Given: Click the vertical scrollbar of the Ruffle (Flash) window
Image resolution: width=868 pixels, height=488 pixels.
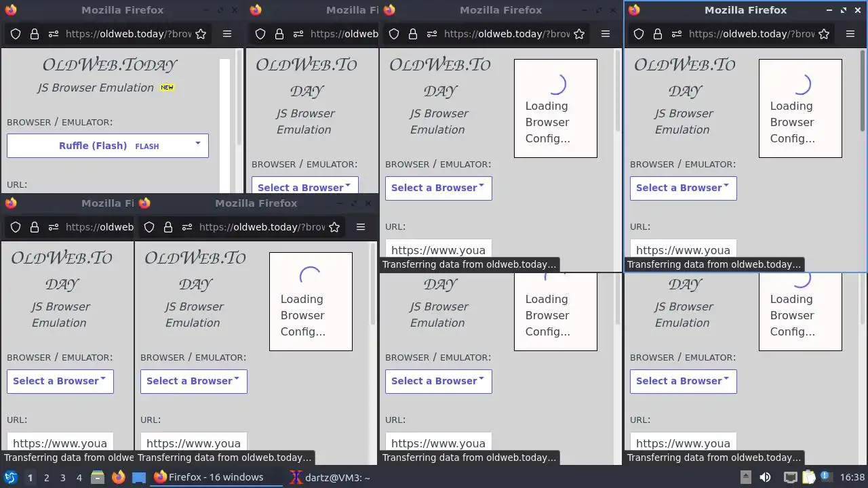Looking at the screenshot, I should click(x=239, y=96).
